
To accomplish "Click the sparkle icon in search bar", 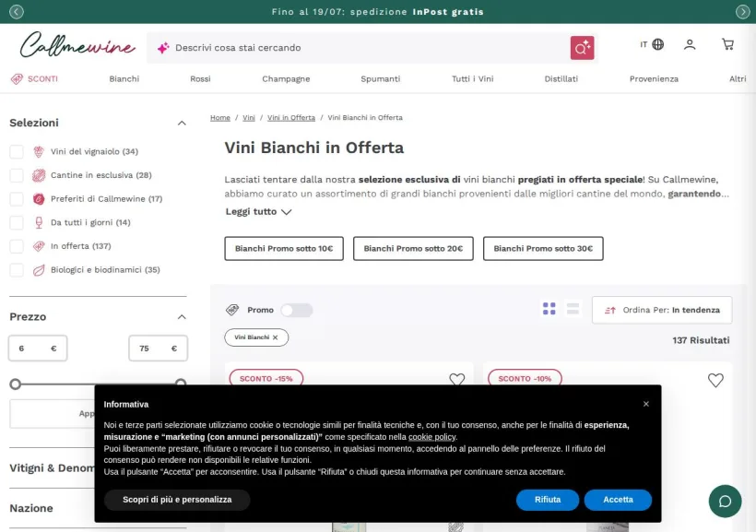I will point(163,48).
